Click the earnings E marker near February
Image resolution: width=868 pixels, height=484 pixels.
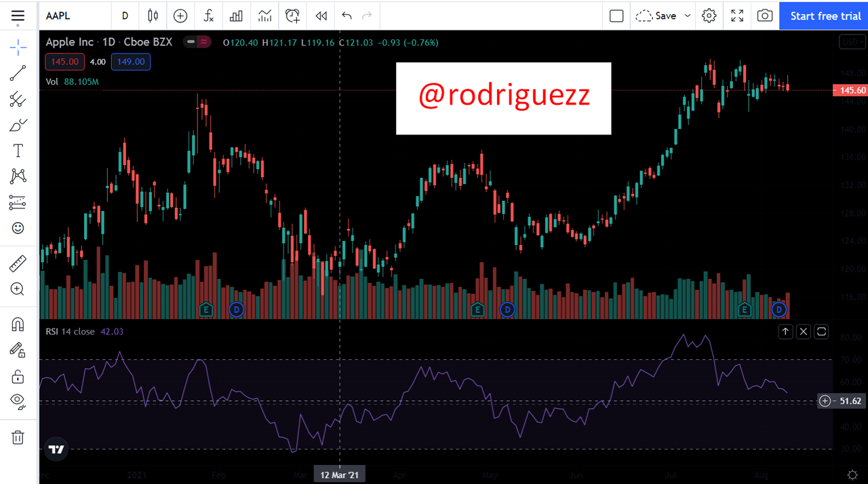[x=206, y=310]
